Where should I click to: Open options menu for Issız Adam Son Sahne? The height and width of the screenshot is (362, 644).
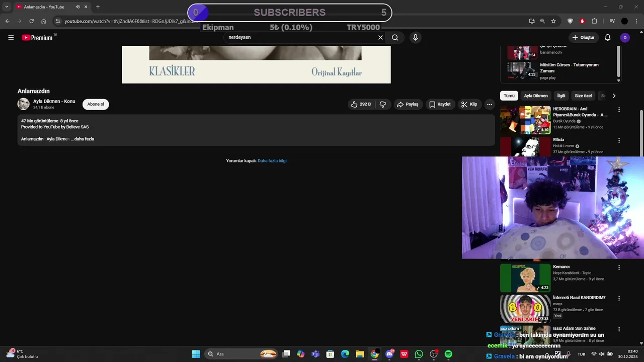pos(619,329)
